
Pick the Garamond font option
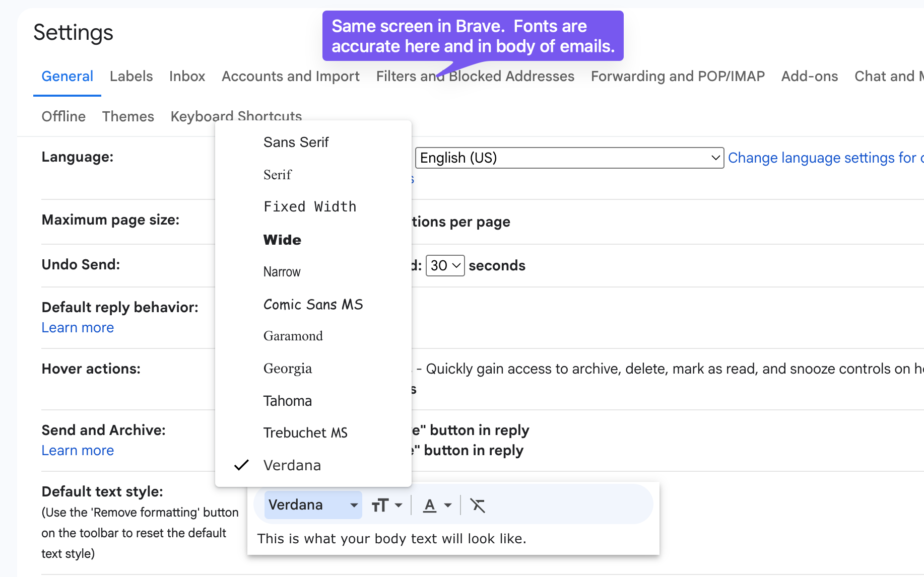[293, 336]
